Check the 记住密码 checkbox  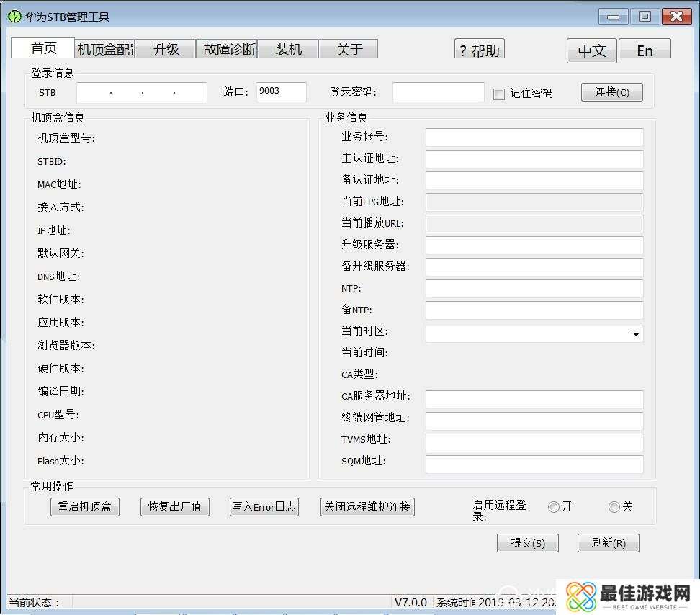[x=499, y=94]
